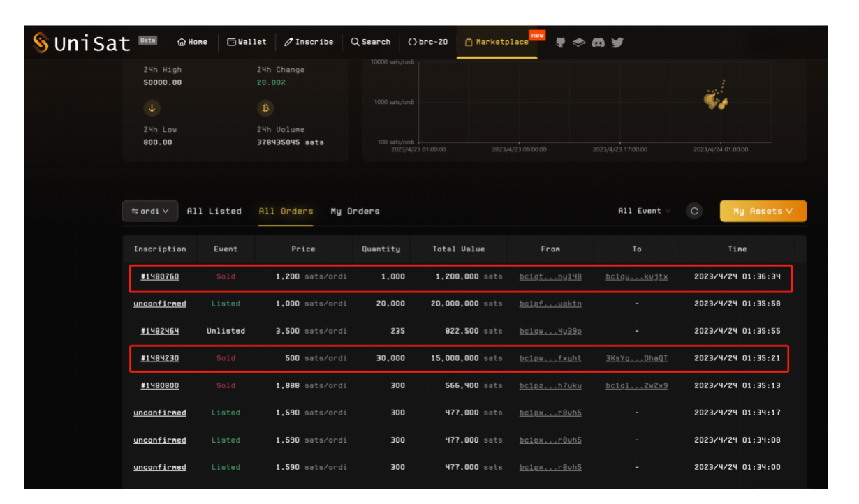Screen dimensions: 859x504
Task: Click the timestamp 2023/4/24 01:36:34
Action: [x=737, y=276]
